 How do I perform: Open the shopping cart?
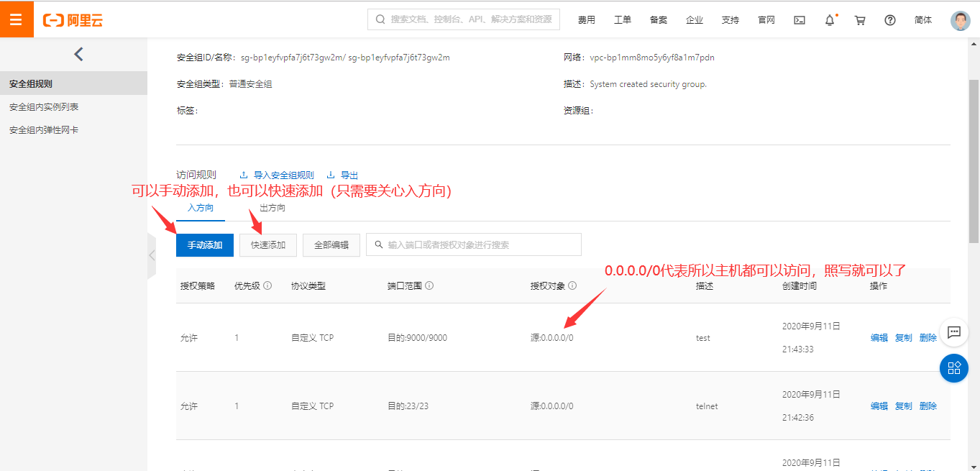click(859, 19)
